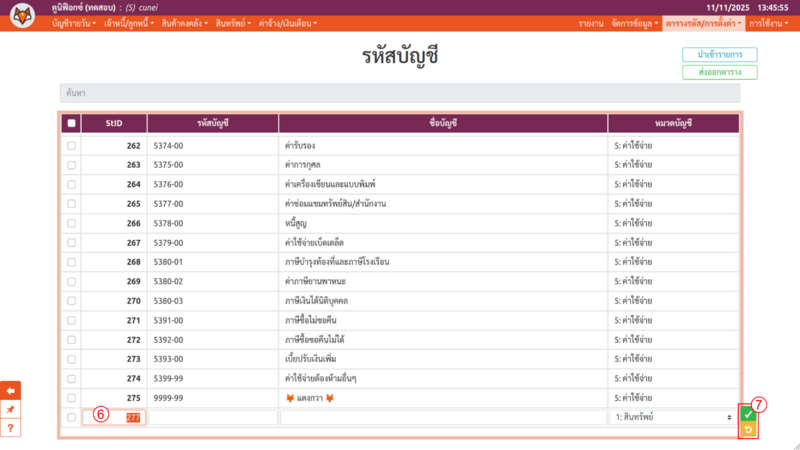Tick the checkbox for row StID 270
800x450 pixels.
click(71, 301)
